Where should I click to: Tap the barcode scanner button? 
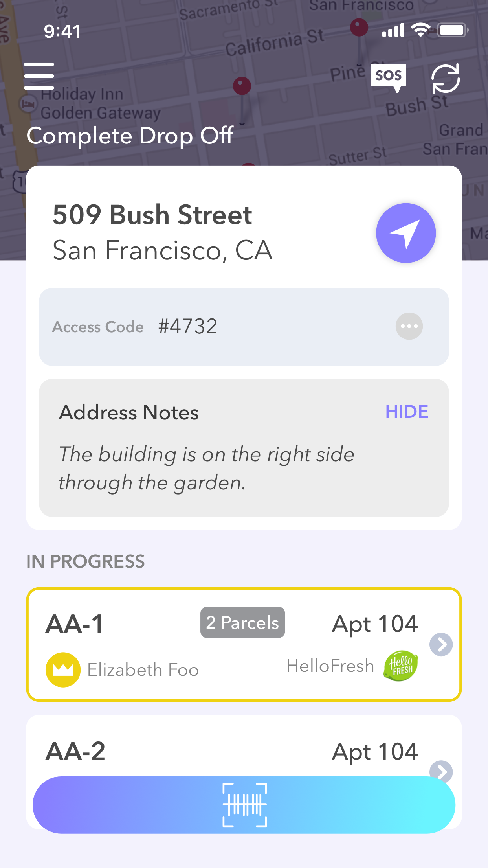244,805
